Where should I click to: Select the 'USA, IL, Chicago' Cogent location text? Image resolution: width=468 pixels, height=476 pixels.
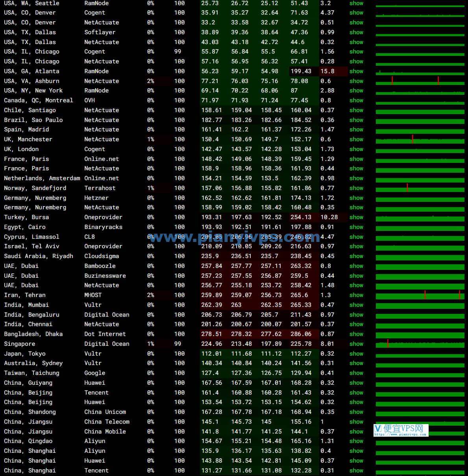coord(31,52)
